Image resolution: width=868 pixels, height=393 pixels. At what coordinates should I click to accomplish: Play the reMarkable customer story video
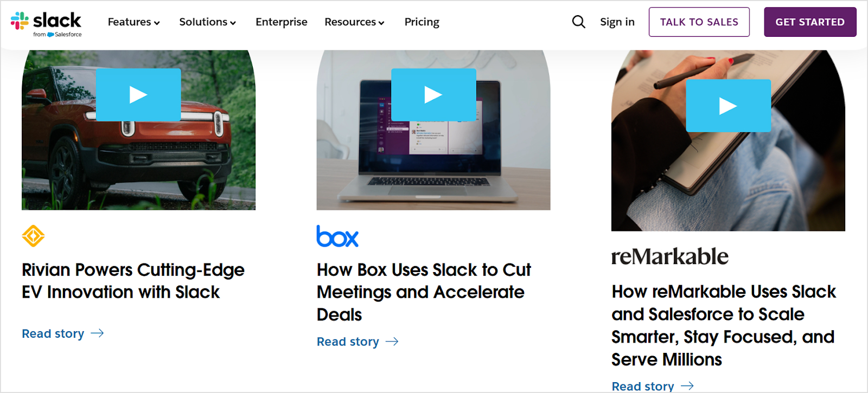point(729,106)
